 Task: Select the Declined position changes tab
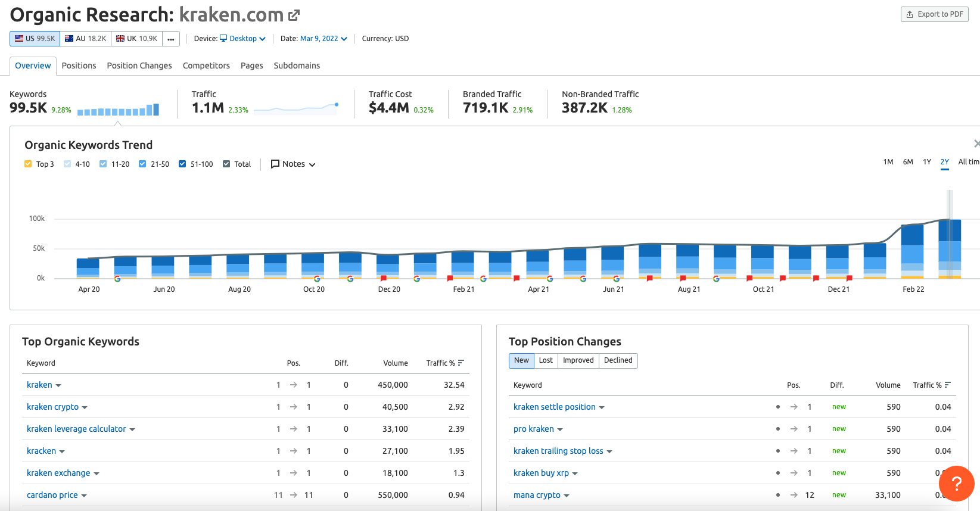(x=618, y=361)
